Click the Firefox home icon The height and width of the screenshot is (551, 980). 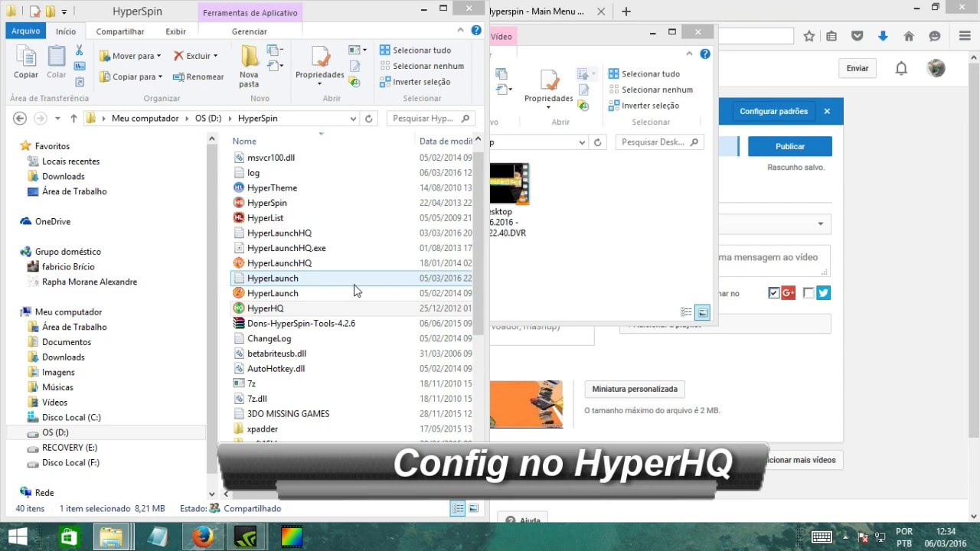coord(909,36)
